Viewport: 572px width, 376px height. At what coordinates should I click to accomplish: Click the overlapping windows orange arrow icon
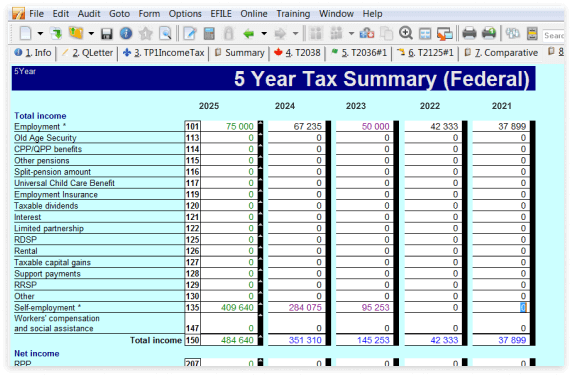(x=445, y=34)
